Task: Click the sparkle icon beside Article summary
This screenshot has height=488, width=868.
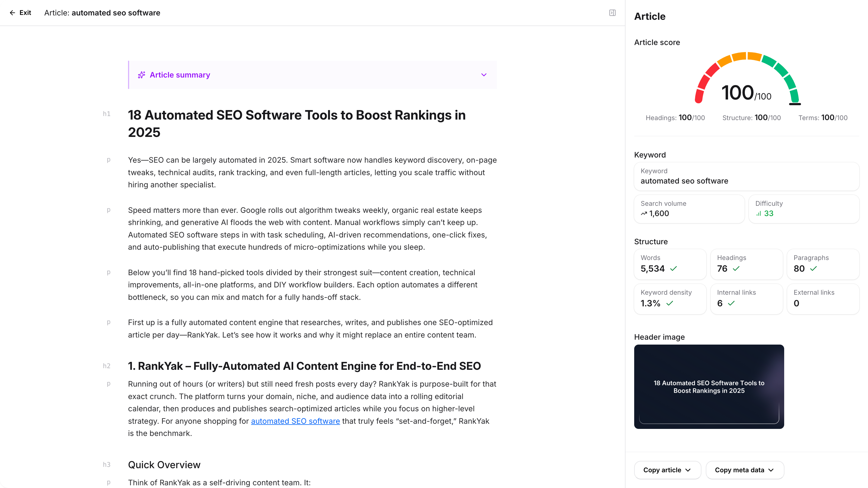Action: pos(142,75)
